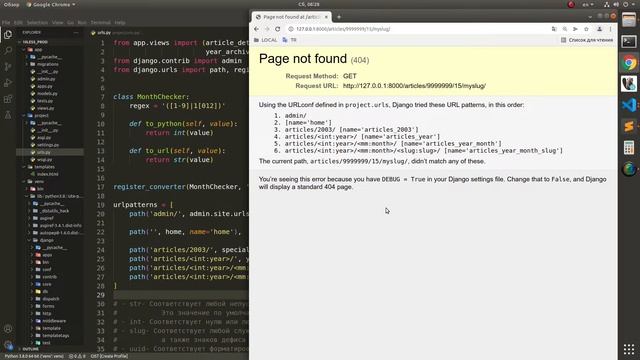Image resolution: width=640 pixels, height=360 pixels.
Task: Select the 'Page not found' Chrome tab
Action: 291,17
